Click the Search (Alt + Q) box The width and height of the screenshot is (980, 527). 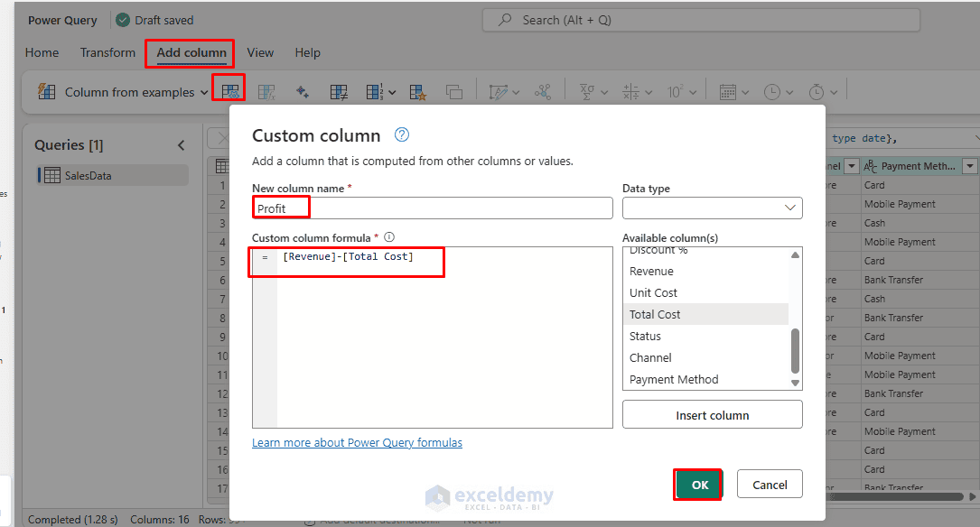pyautogui.click(x=701, y=20)
